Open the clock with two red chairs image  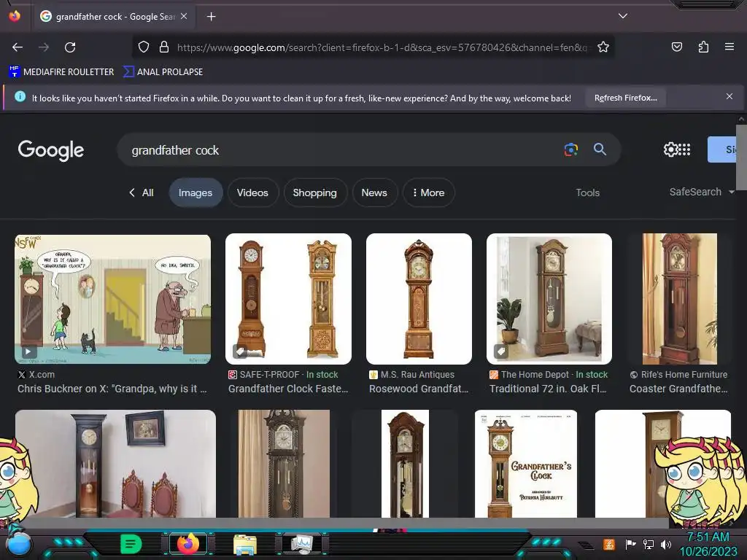pyautogui.click(x=115, y=464)
